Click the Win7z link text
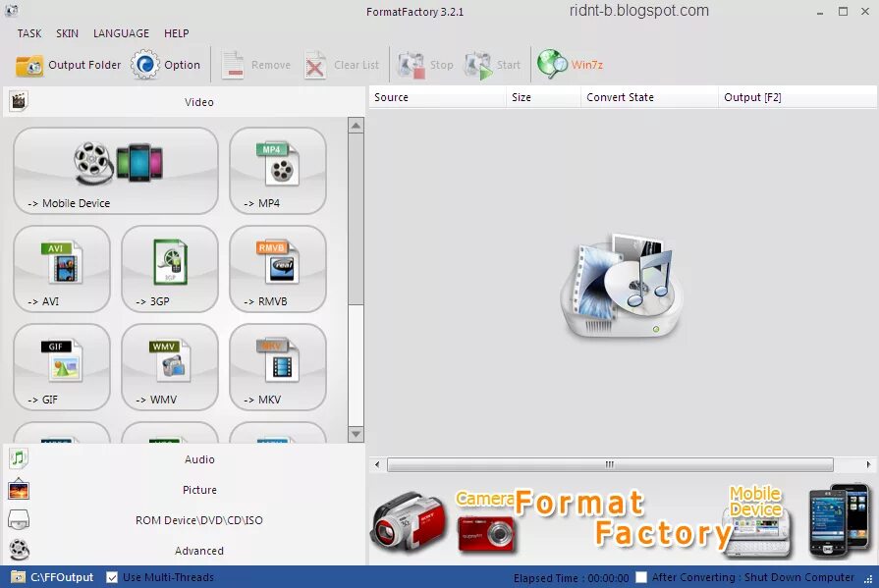Image resolution: width=879 pixels, height=588 pixels. click(587, 65)
